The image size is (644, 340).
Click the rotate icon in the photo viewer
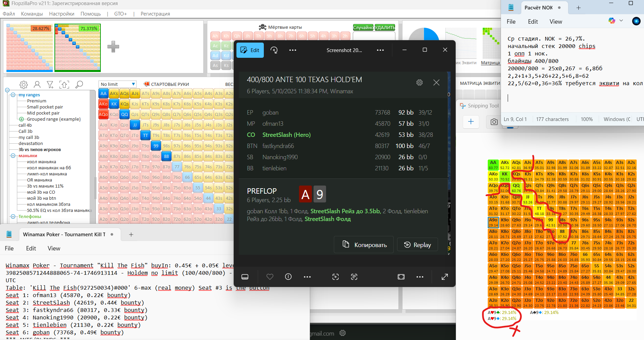(274, 50)
